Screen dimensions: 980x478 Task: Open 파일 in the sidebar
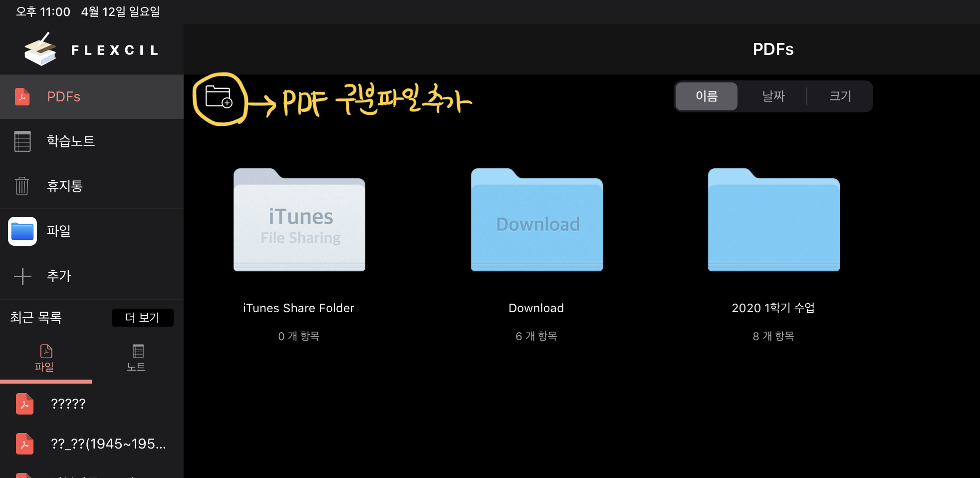[92, 231]
